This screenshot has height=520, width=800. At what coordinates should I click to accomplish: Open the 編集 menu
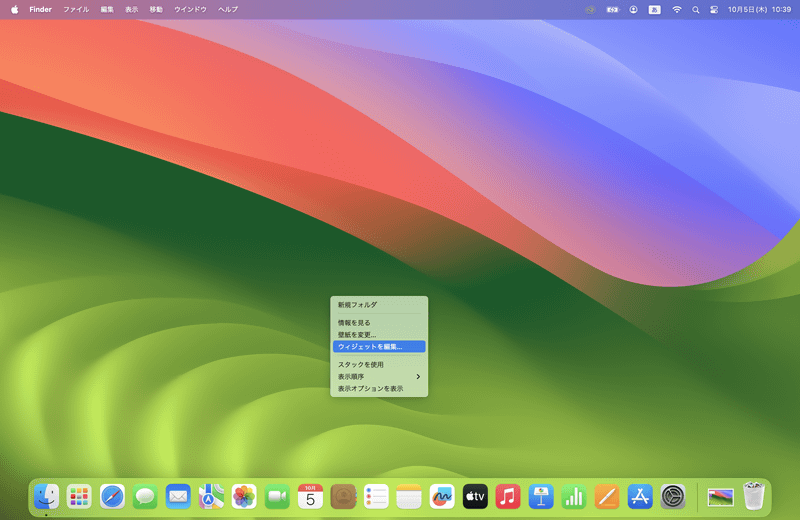pos(107,9)
